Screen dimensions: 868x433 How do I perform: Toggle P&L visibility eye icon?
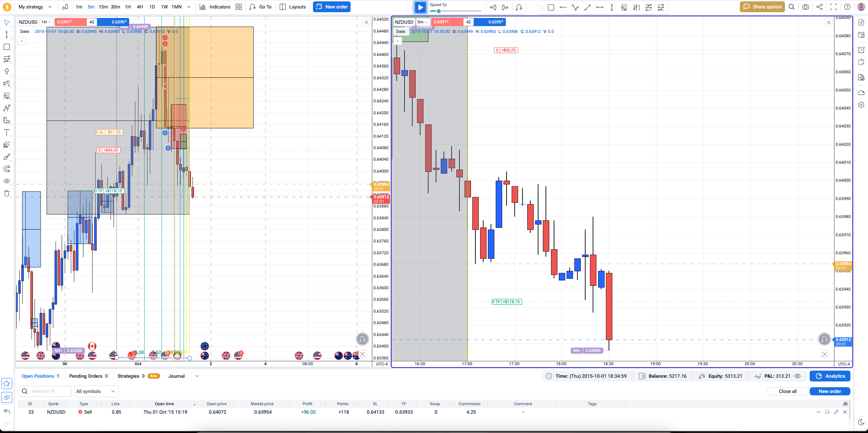tap(797, 376)
